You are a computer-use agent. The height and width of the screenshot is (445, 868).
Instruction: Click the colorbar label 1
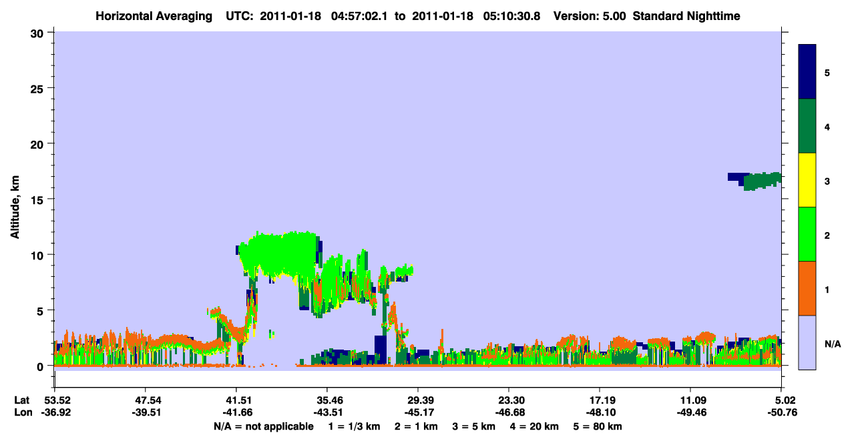[x=827, y=289]
